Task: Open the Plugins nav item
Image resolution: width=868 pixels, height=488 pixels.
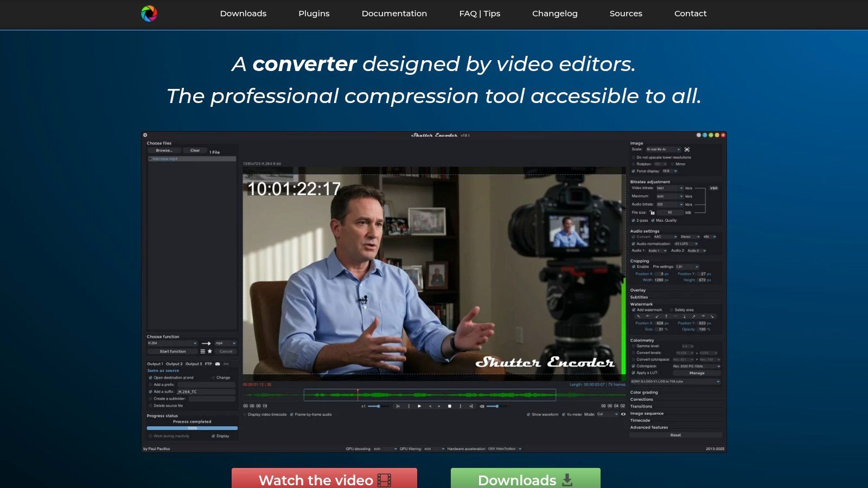Action: [x=314, y=14]
